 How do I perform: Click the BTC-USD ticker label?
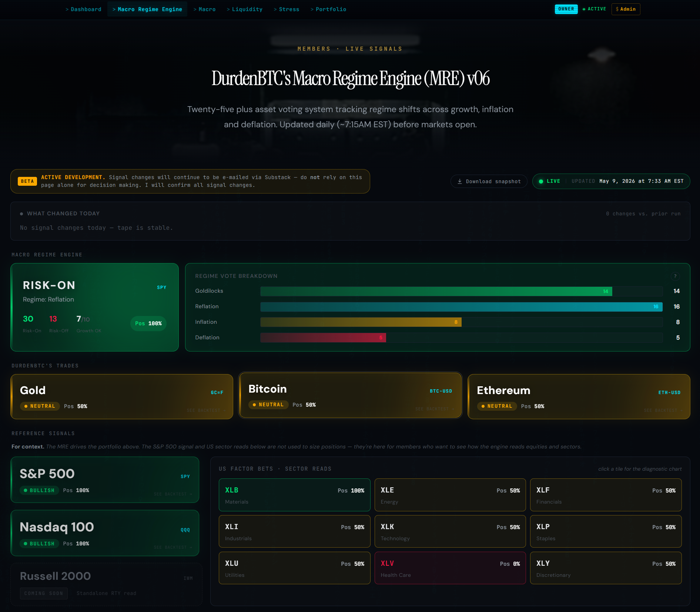(x=441, y=391)
